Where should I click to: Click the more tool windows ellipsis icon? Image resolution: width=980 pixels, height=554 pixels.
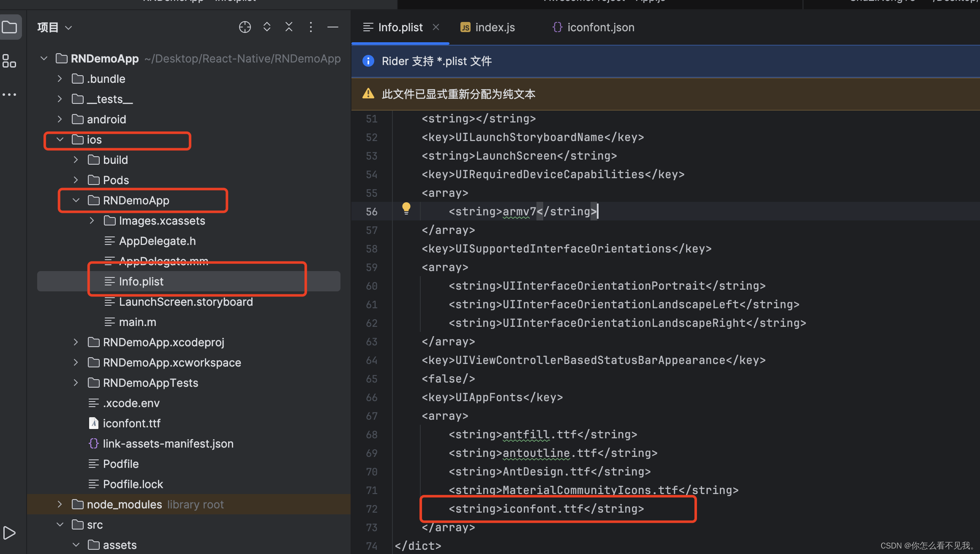9,95
